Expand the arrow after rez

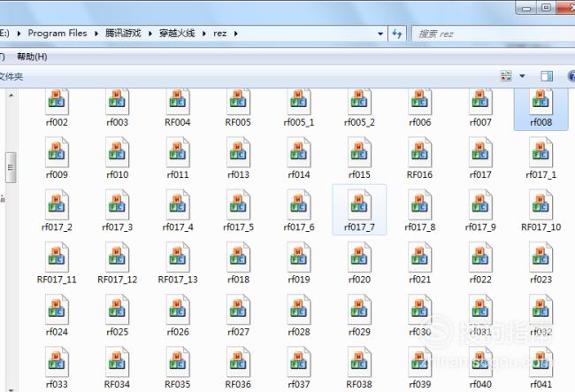click(236, 34)
